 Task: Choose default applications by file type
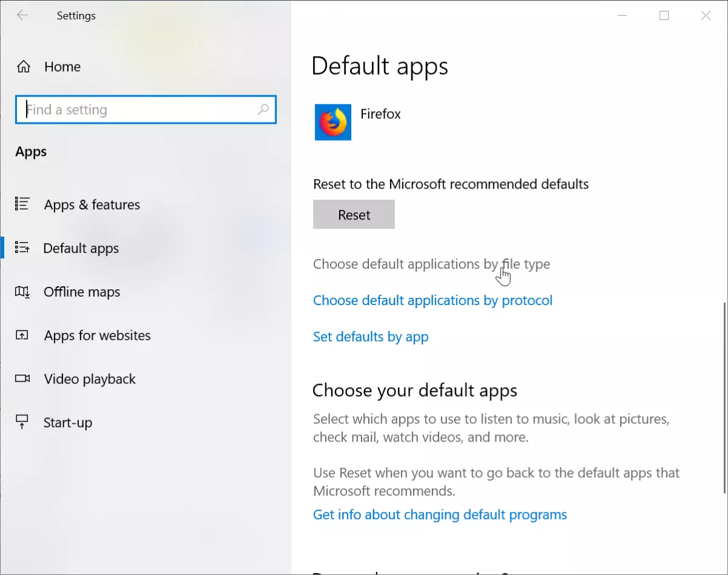click(x=431, y=264)
